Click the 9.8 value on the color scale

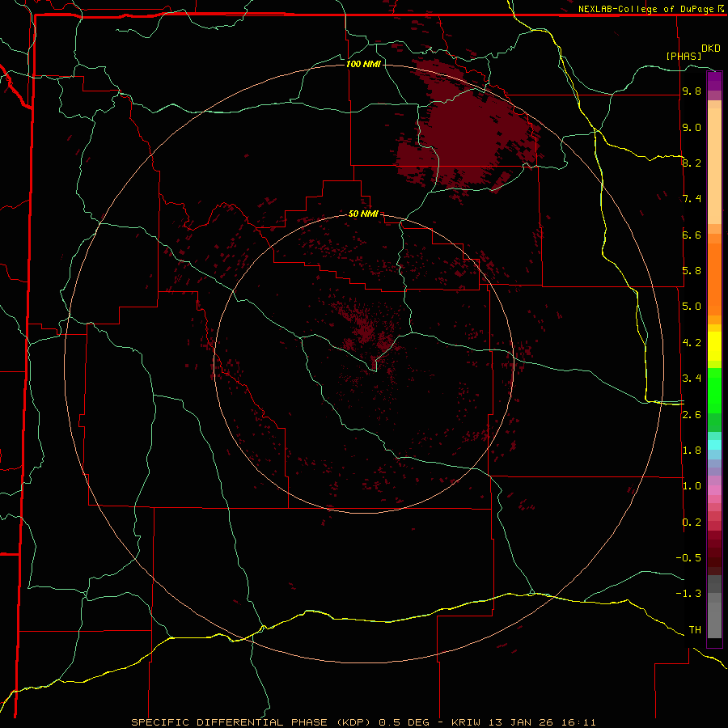pos(692,91)
